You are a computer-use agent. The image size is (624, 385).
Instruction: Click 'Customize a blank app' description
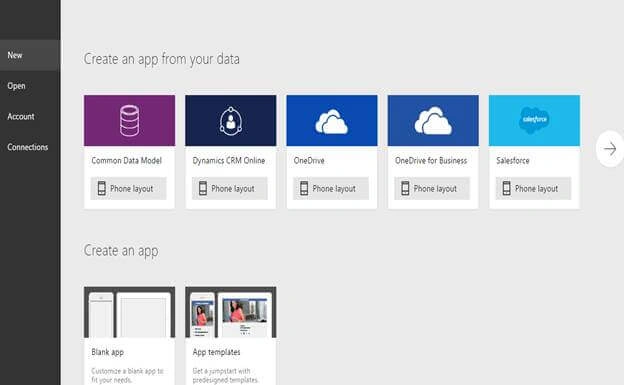[127, 375]
